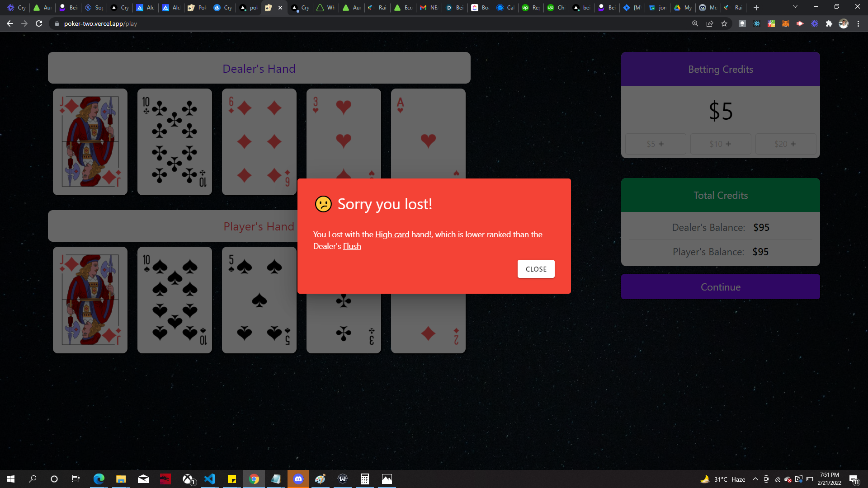Switch to the Gmail browser tab
868x488 pixels.
[429, 8]
